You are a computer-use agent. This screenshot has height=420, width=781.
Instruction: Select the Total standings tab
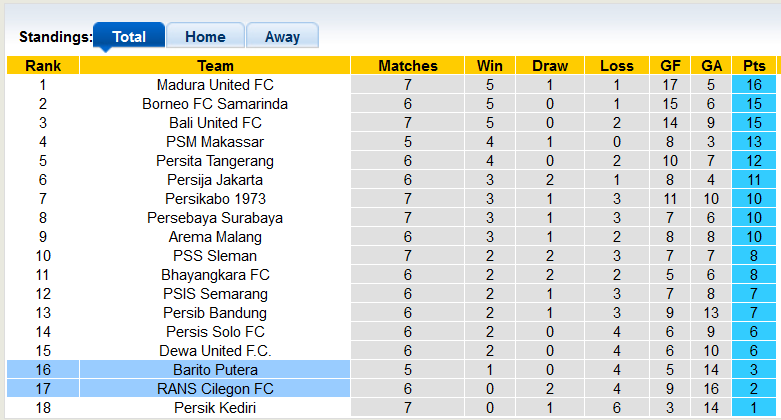pos(129,37)
